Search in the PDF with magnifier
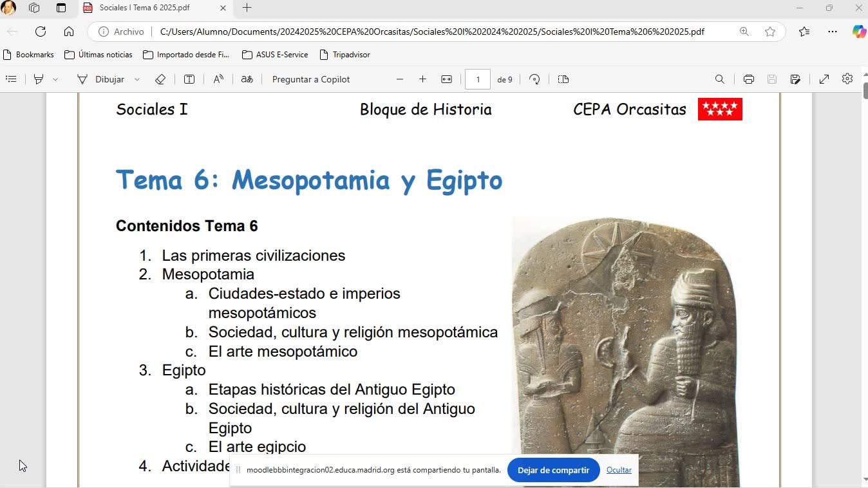This screenshot has width=868, height=488. pyautogui.click(x=720, y=79)
